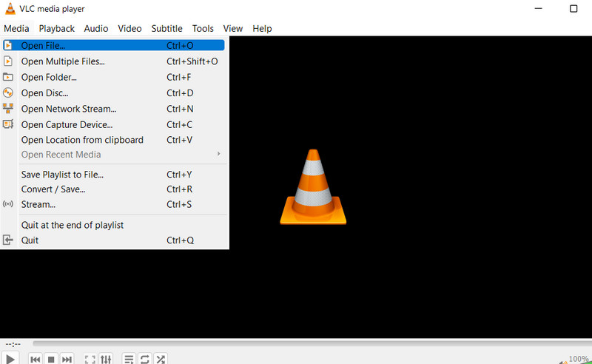Toggle the loop repeat mode button
592x364 pixels.
point(145,360)
